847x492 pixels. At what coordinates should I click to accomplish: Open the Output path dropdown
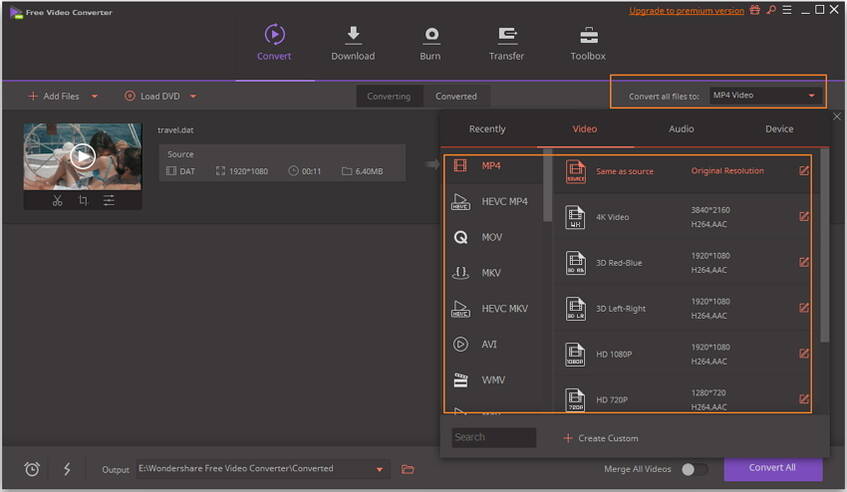380,469
